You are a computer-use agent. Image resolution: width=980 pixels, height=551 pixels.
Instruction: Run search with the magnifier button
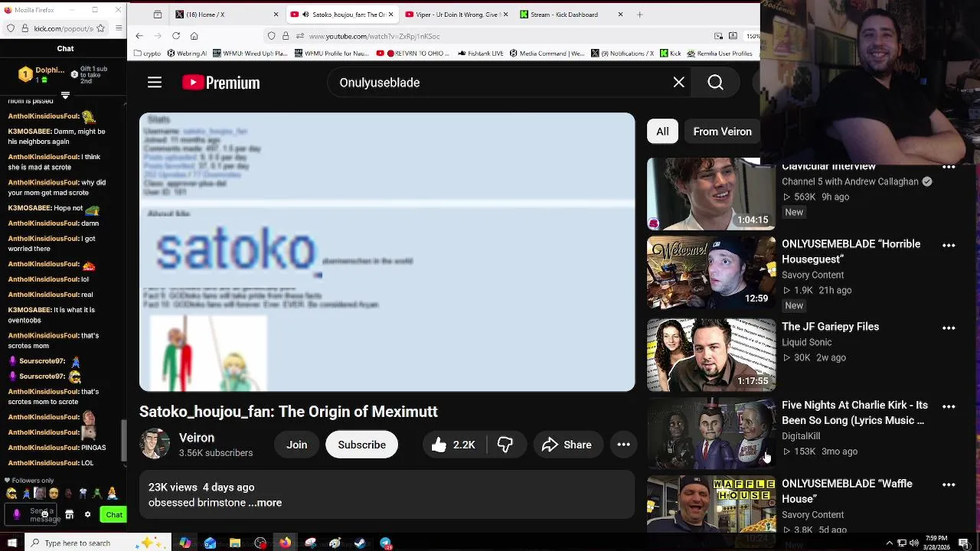coord(715,83)
